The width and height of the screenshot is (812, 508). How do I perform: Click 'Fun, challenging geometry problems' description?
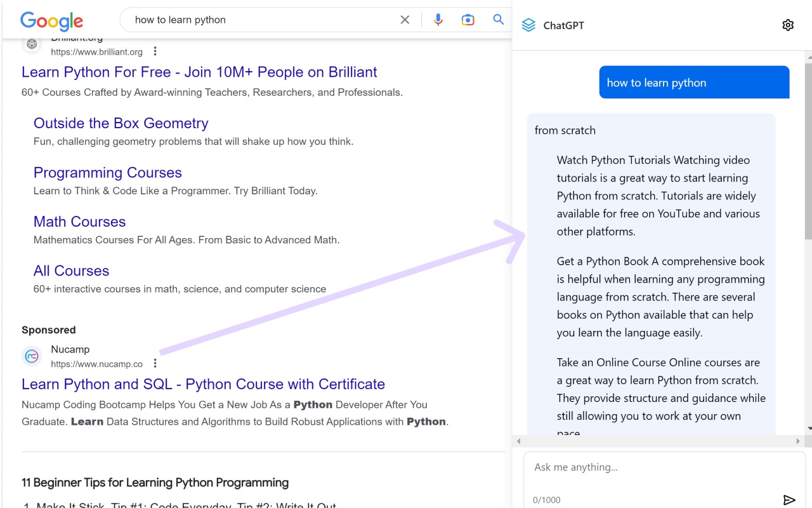click(193, 142)
